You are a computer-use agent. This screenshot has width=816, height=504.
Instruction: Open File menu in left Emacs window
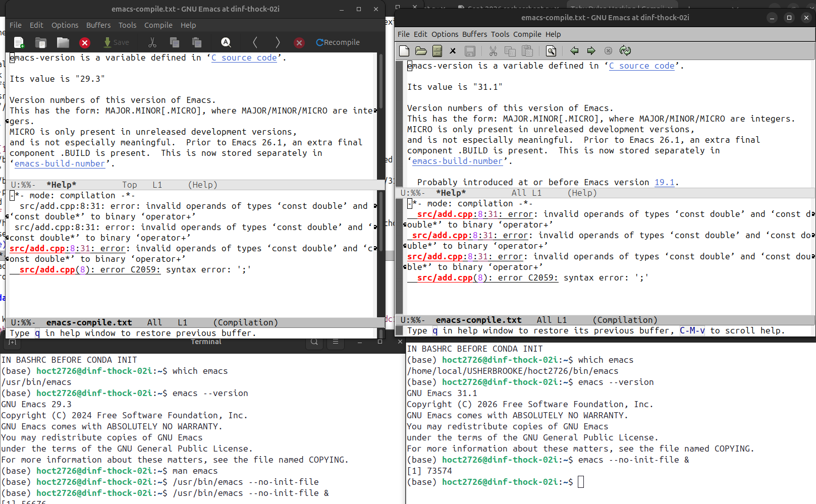[x=16, y=25]
